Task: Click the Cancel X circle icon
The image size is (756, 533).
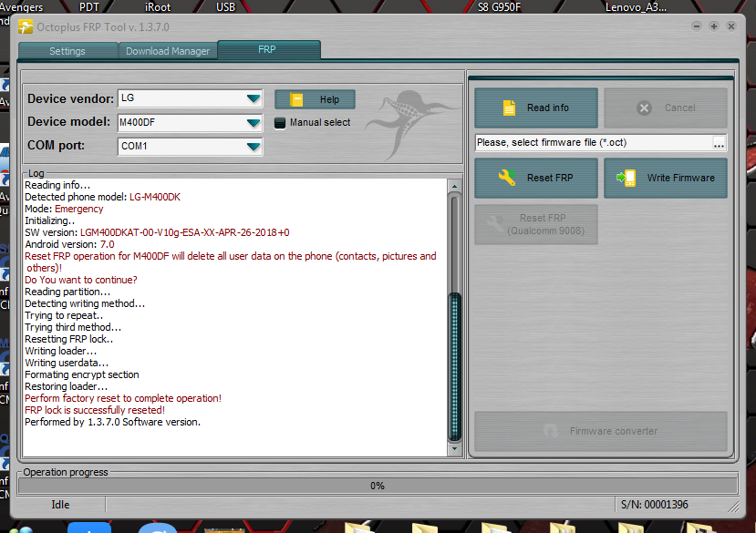Action: click(x=644, y=108)
